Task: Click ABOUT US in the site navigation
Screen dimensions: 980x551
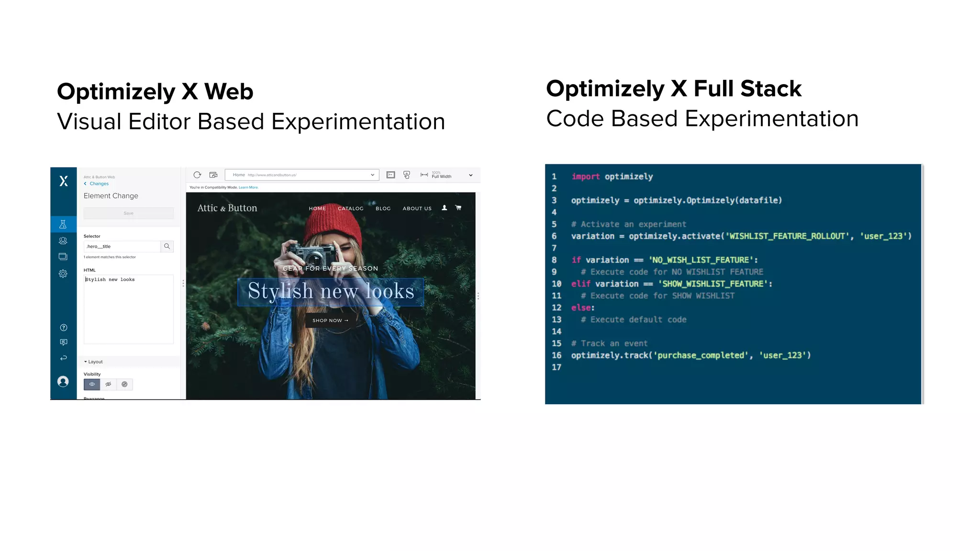Action: (417, 209)
